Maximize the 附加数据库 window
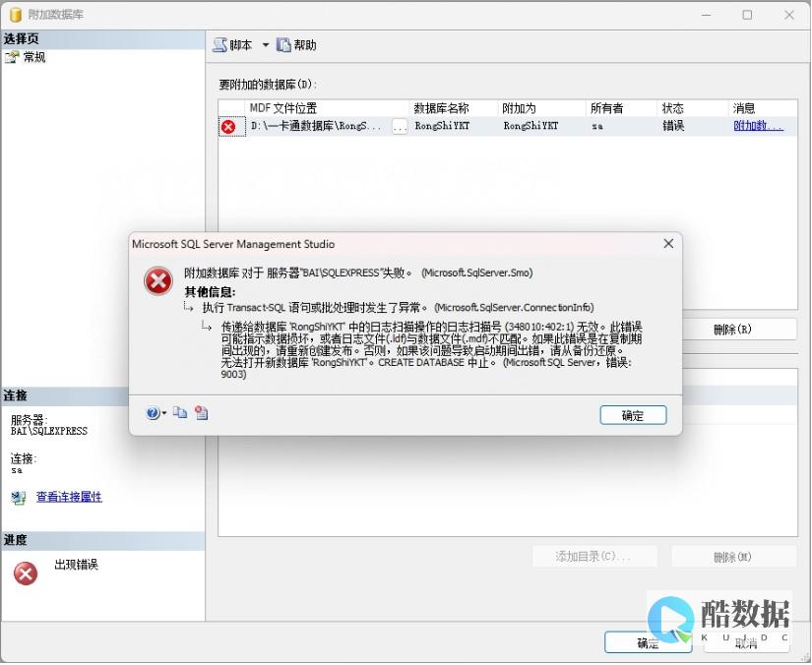Image resolution: width=812 pixels, height=665 pixels. pyautogui.click(x=747, y=15)
